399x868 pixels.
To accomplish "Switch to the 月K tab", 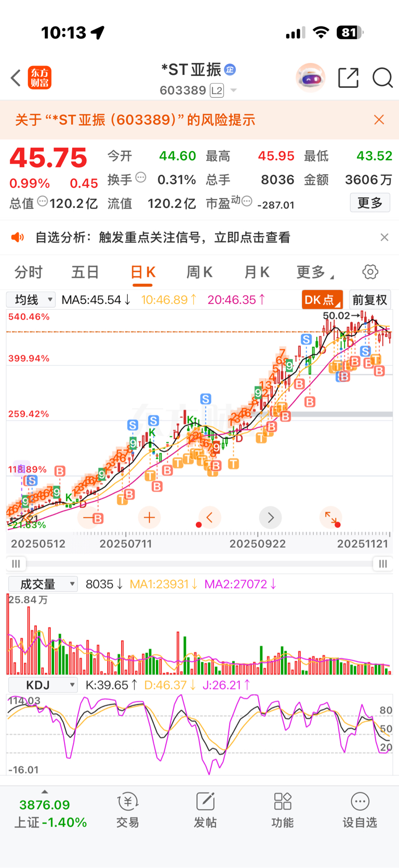I will tap(257, 272).
